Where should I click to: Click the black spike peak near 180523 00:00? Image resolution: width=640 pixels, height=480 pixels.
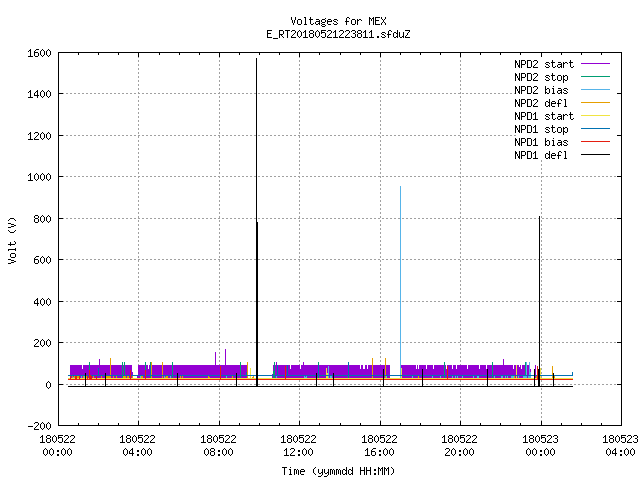539,218
